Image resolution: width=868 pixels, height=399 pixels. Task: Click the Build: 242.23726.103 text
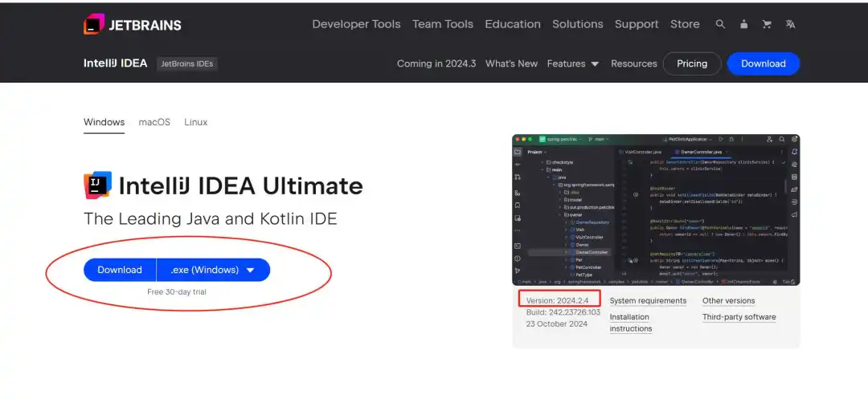click(x=563, y=312)
